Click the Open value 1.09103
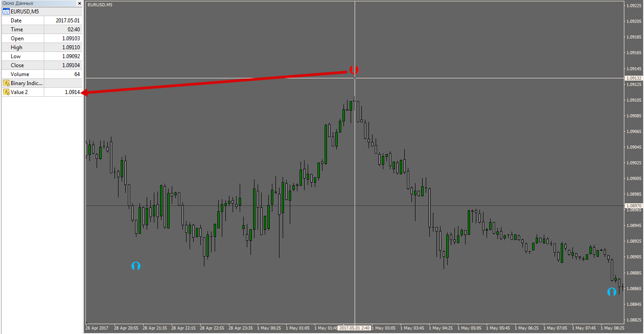This screenshot has height=334, width=644. click(x=71, y=39)
